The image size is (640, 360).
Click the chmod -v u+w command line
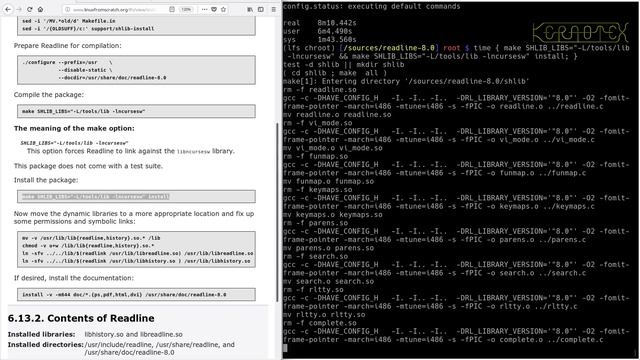(88, 245)
